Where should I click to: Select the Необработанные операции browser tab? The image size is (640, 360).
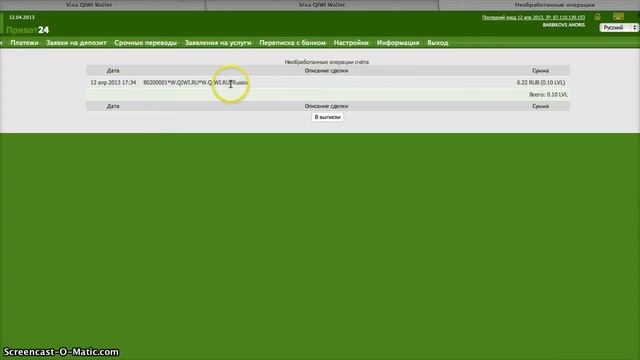(x=554, y=5)
